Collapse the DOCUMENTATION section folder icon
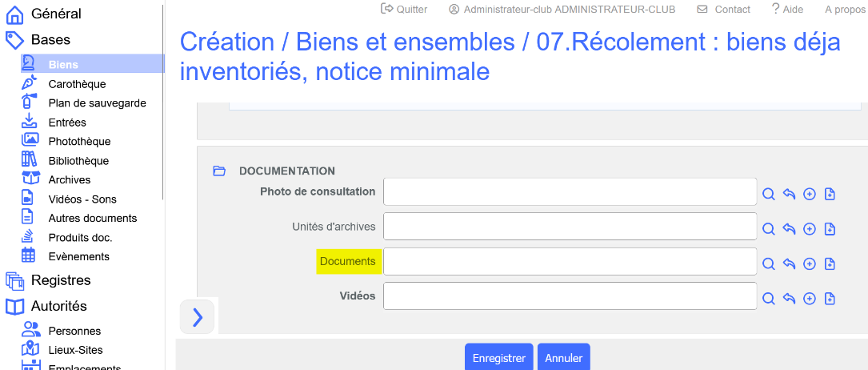The image size is (868, 370). [219, 171]
